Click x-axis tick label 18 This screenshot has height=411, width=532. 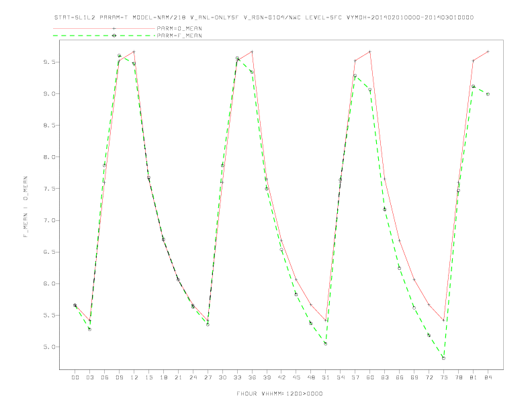point(163,377)
